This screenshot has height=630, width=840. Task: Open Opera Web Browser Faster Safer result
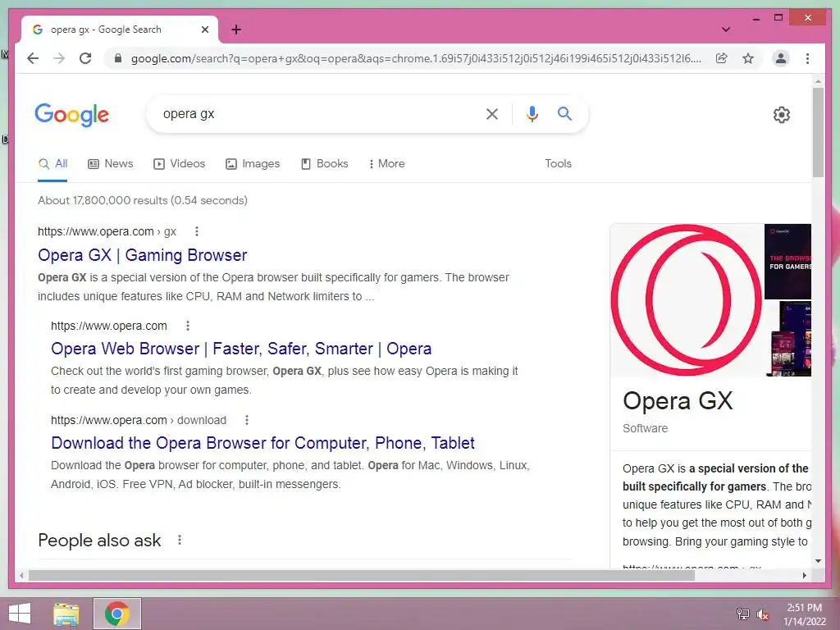pos(241,349)
